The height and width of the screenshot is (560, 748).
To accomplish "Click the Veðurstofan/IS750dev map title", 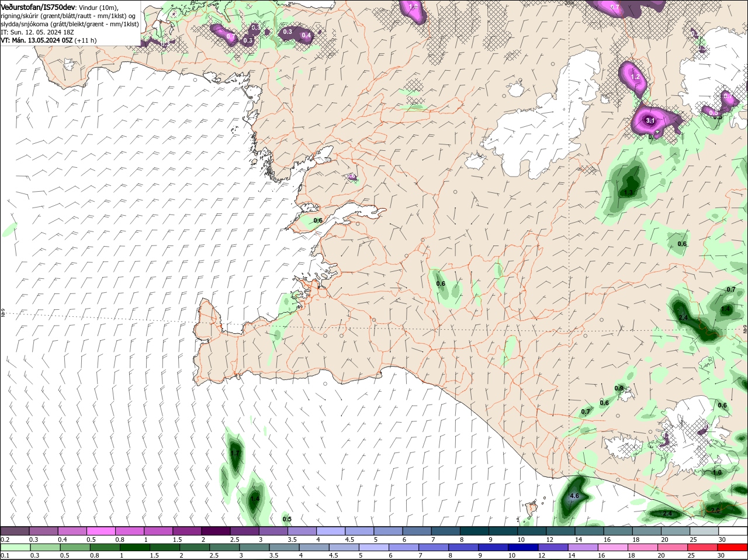I will [38, 6].
